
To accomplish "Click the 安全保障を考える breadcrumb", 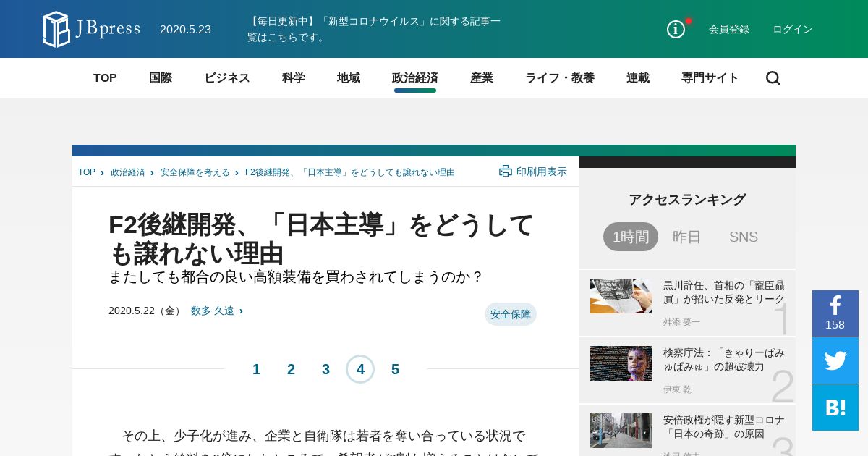I will click(195, 172).
